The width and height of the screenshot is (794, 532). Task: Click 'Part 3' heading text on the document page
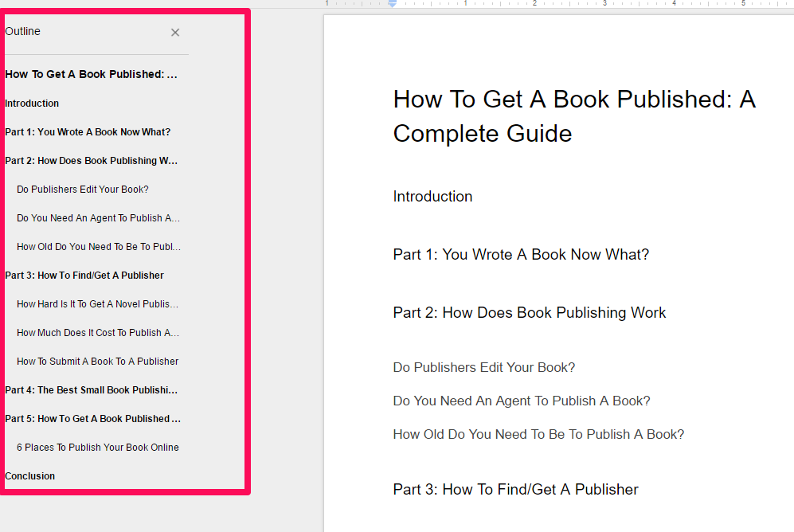point(515,490)
